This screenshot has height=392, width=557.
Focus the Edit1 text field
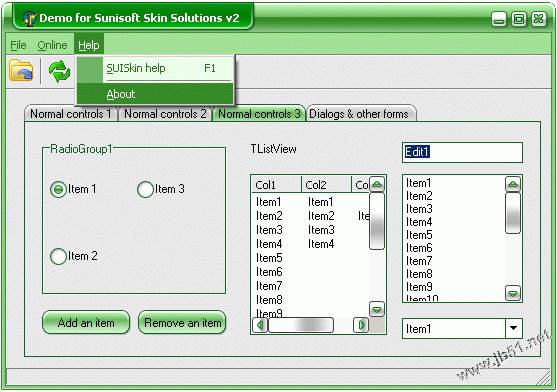(x=462, y=152)
